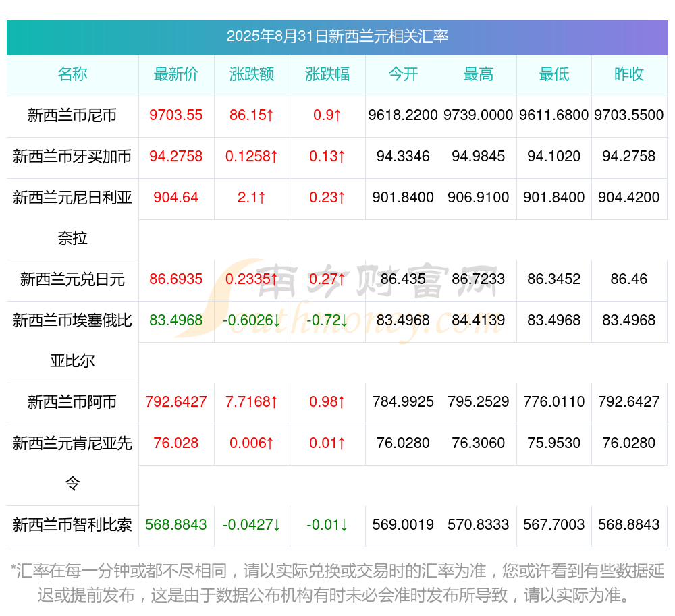The image size is (675, 616).
Task: Select the 新西兰币阿币 row name
Action: [72, 402]
